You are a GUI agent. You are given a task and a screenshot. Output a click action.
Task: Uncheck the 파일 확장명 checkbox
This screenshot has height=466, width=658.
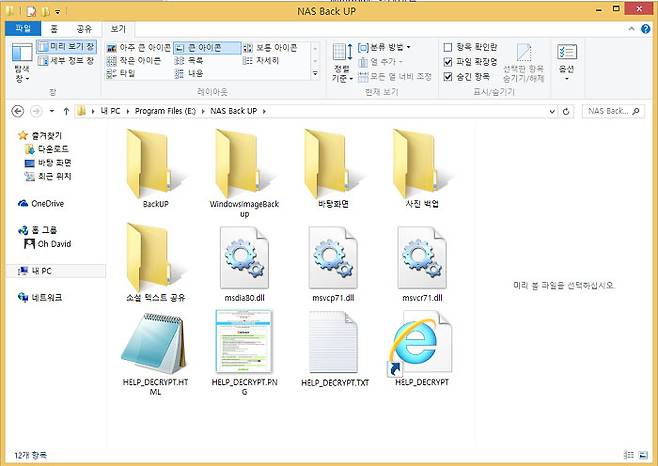448,61
